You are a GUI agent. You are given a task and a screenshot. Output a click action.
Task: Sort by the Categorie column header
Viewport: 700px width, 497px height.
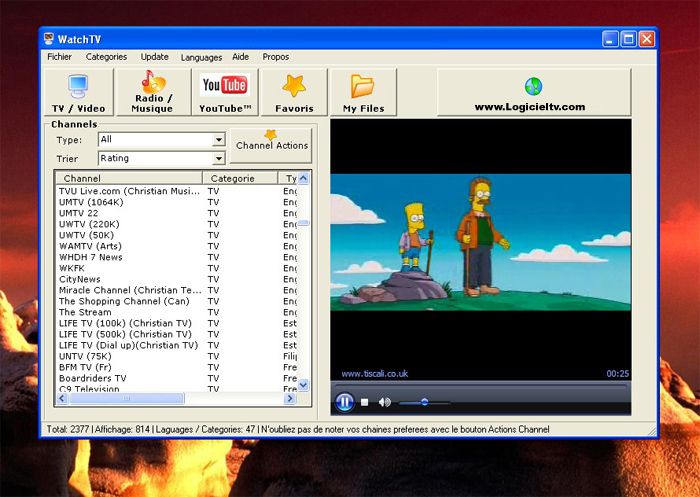(x=240, y=178)
